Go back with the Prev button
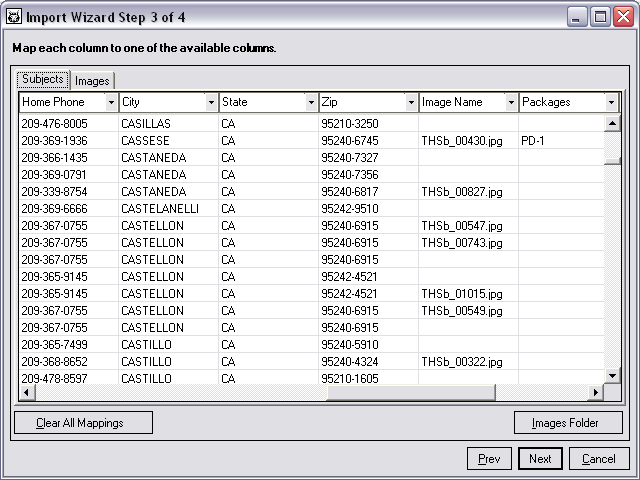This screenshot has height=480, width=640. tap(489, 459)
